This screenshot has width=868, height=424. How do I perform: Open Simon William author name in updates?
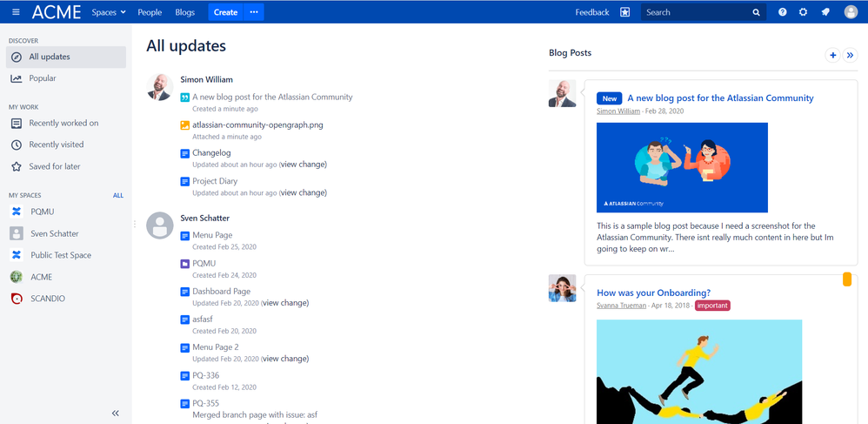point(206,80)
